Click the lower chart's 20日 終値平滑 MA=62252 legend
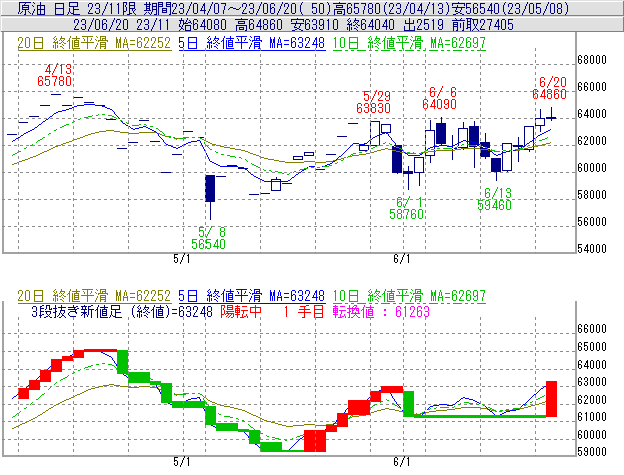 coord(94,296)
